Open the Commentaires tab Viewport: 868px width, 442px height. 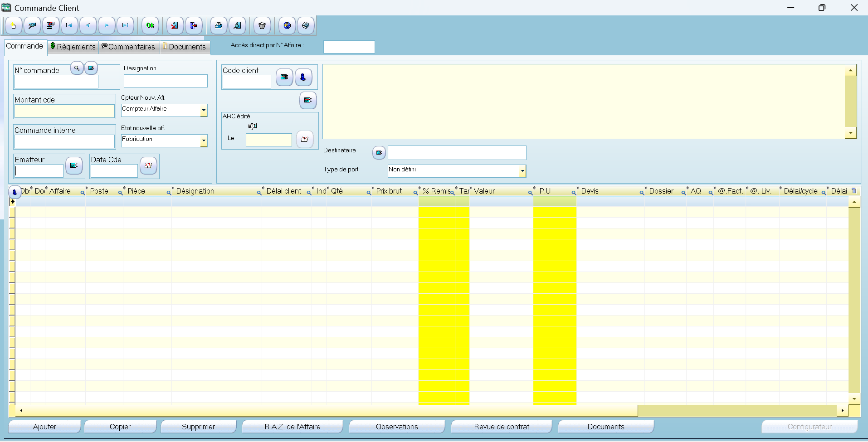pyautogui.click(x=129, y=47)
